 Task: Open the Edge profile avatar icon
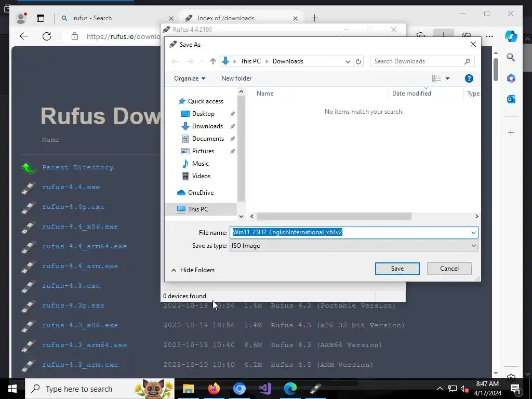21,18
